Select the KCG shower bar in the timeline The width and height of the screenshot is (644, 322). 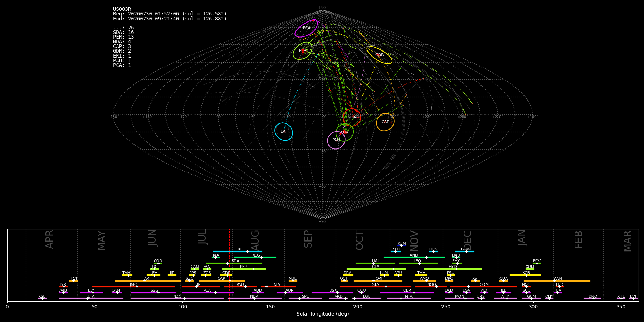pyautogui.click(x=255, y=257)
